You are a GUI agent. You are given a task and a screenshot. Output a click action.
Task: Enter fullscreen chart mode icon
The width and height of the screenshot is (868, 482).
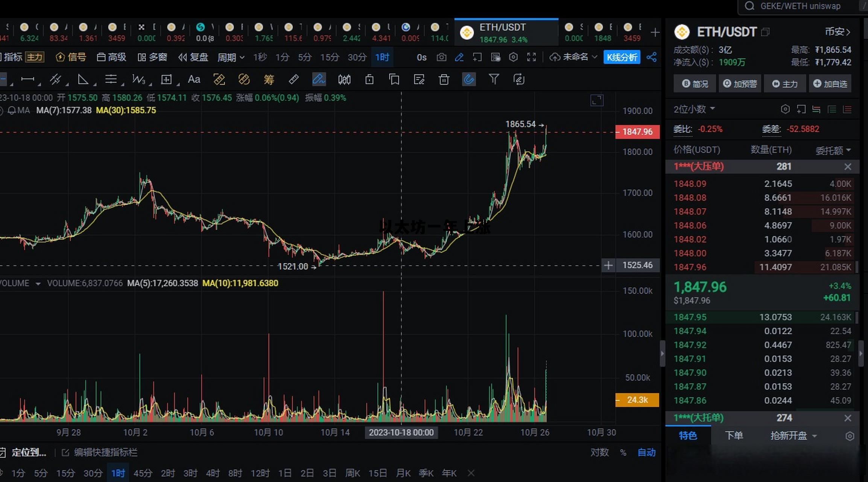pos(531,57)
